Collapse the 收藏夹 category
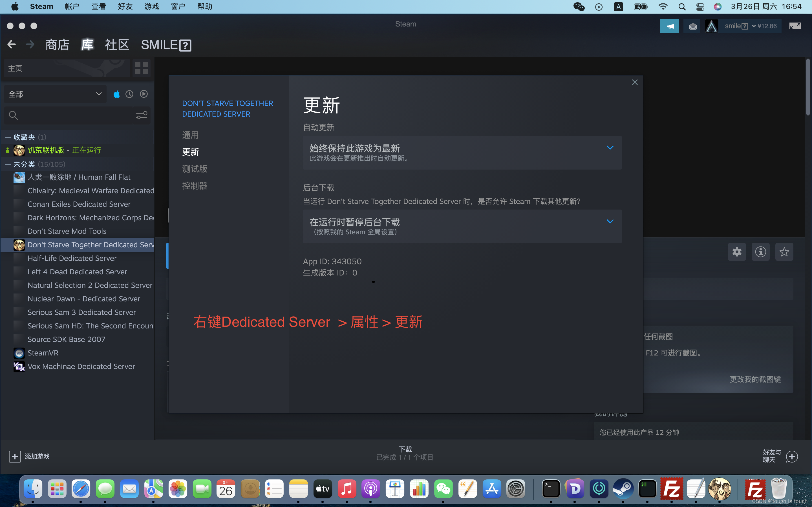The height and width of the screenshot is (507, 812). 8,137
